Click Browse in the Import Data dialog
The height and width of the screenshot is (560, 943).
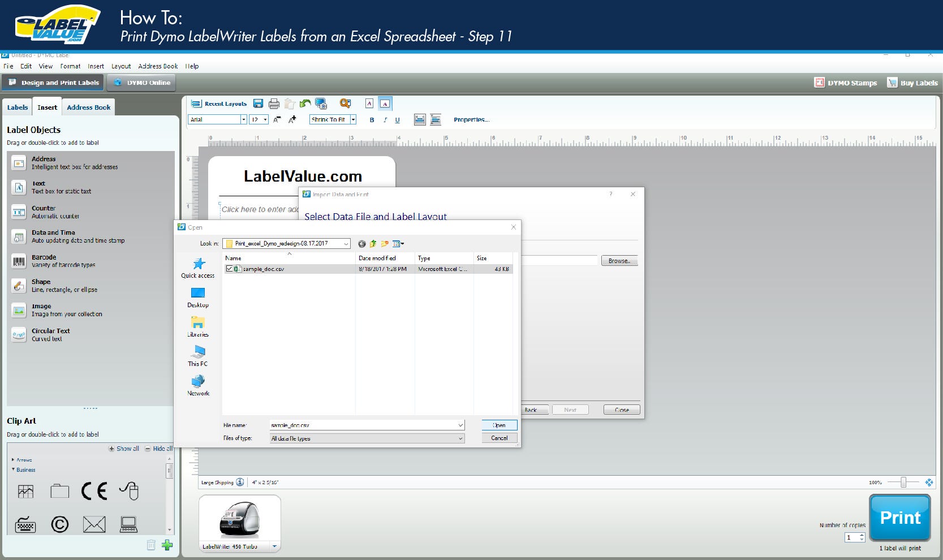click(619, 261)
